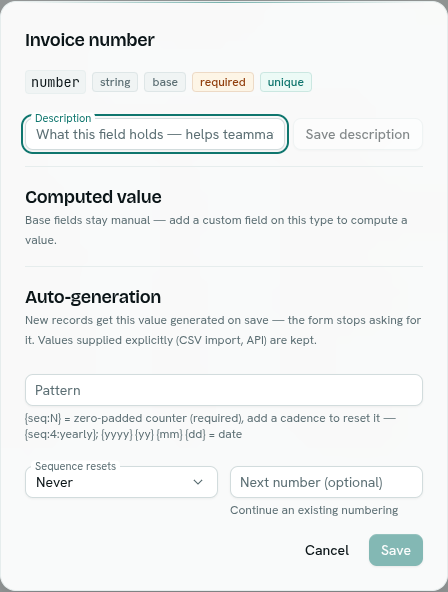Click the 'Computed value' heading
Viewport: 448px width, 592px height.
pos(93,197)
